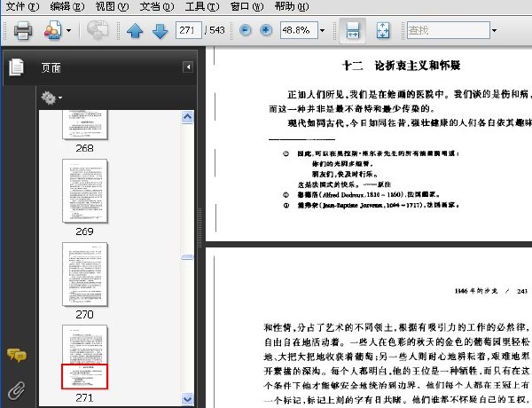532x408 pixels.
Task: Click the collaborate users icon
Action: 53,30
